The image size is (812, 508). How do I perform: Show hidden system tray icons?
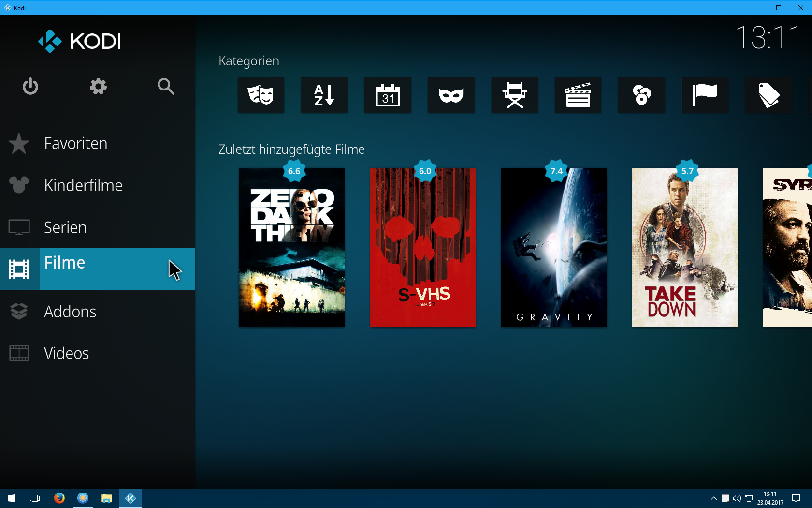[713, 498]
